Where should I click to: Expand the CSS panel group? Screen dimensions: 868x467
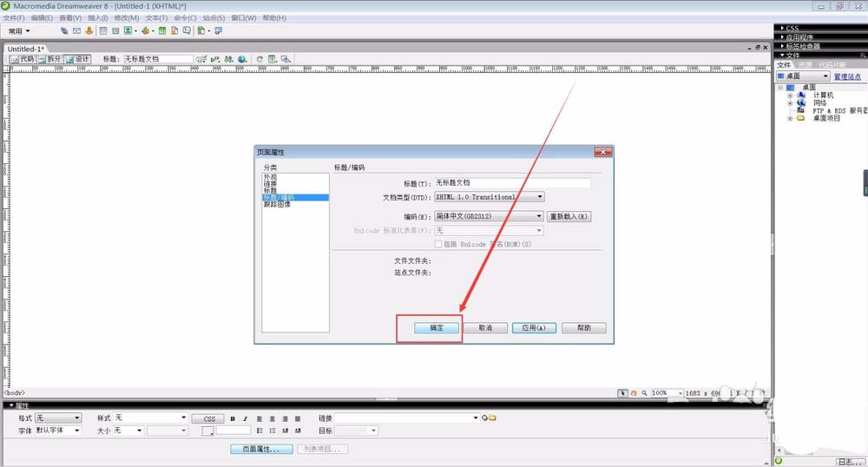(792, 28)
